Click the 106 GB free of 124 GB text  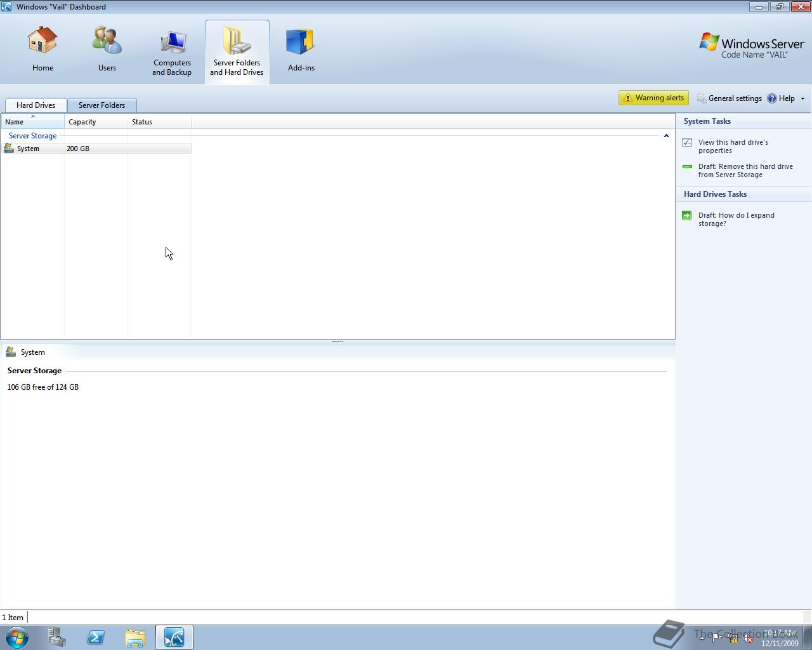point(43,387)
